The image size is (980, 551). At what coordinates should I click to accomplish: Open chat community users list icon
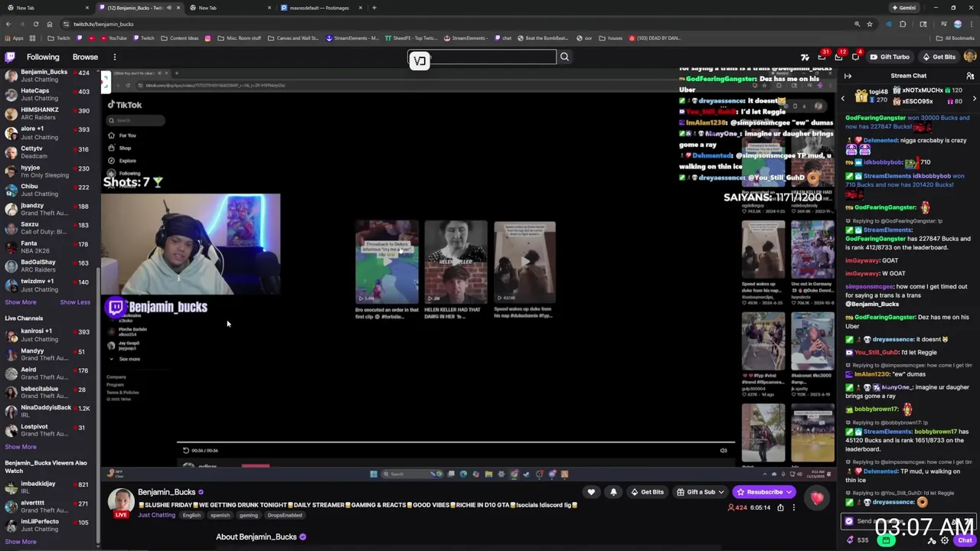click(x=970, y=76)
